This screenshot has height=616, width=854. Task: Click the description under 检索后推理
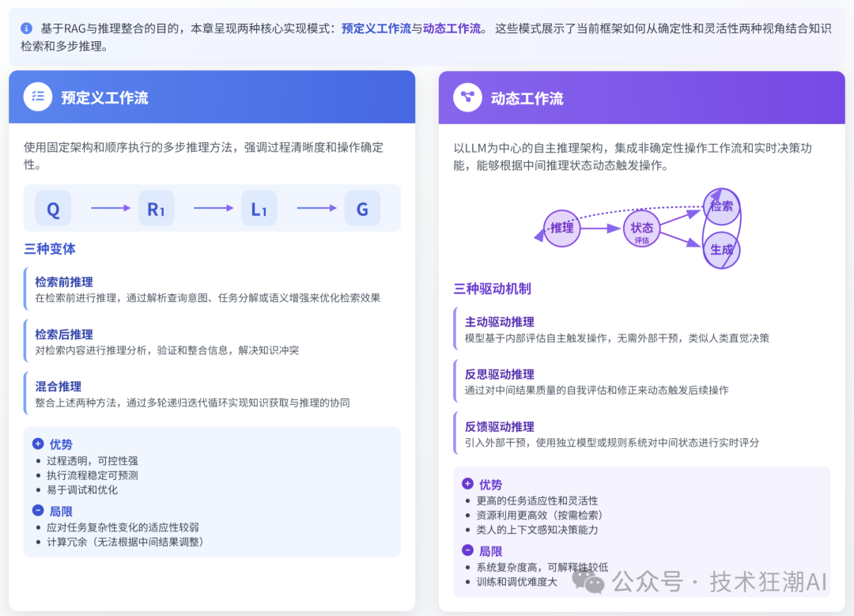click(x=167, y=350)
